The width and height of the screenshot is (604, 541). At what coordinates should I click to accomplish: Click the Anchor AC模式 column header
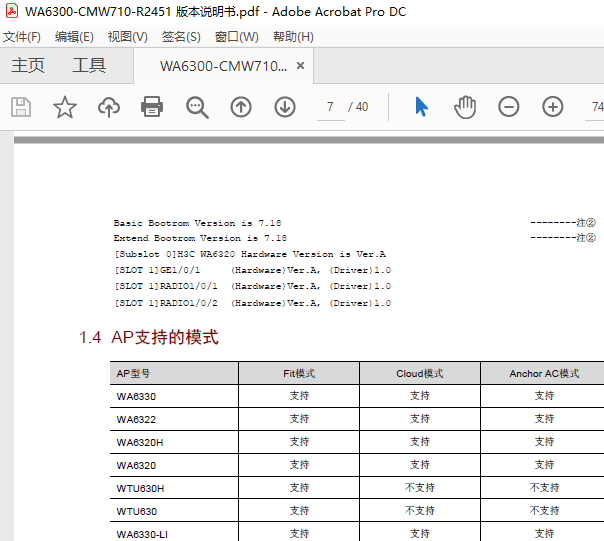(x=544, y=373)
